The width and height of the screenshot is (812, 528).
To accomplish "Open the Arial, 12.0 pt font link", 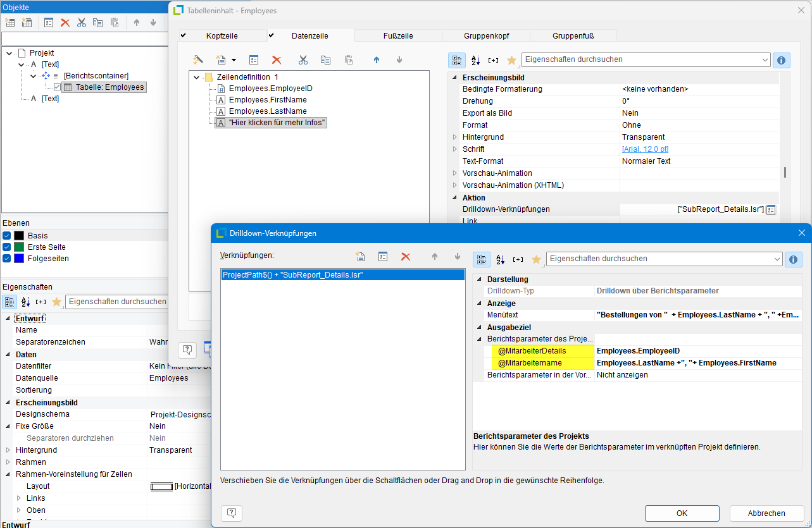I will pyautogui.click(x=645, y=149).
